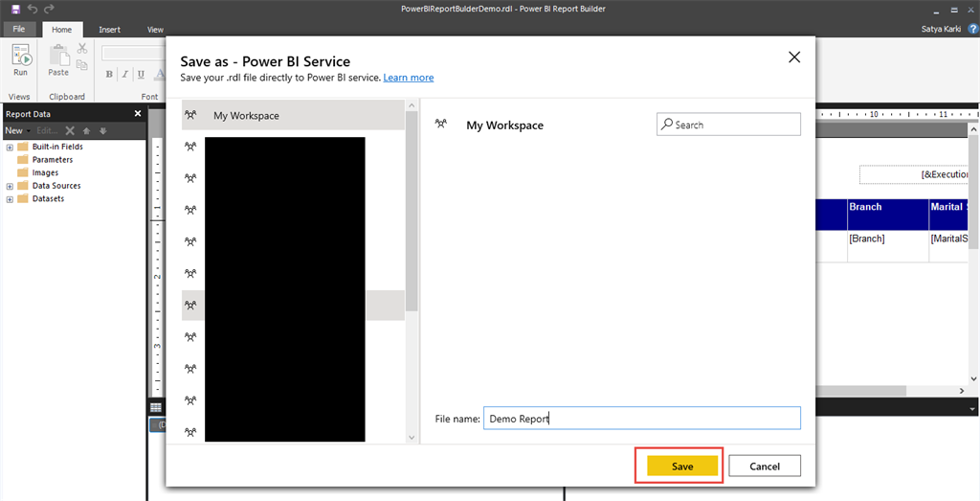The width and height of the screenshot is (980, 501).
Task: Toggle Underline formatting in the ribbon
Action: coord(142,75)
